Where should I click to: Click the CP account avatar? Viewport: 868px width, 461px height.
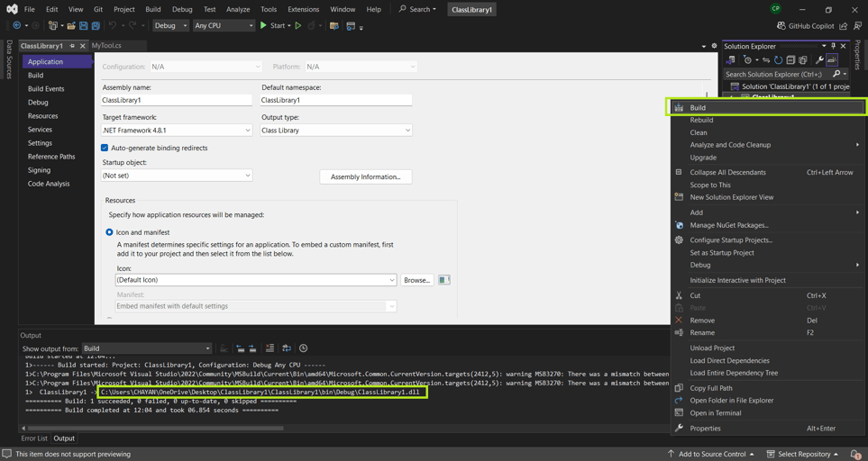(775, 8)
